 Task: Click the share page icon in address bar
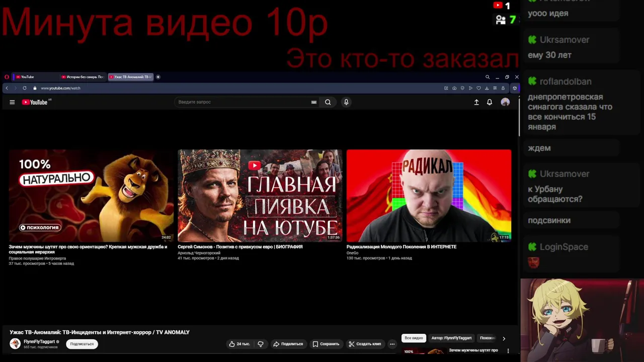446,88
